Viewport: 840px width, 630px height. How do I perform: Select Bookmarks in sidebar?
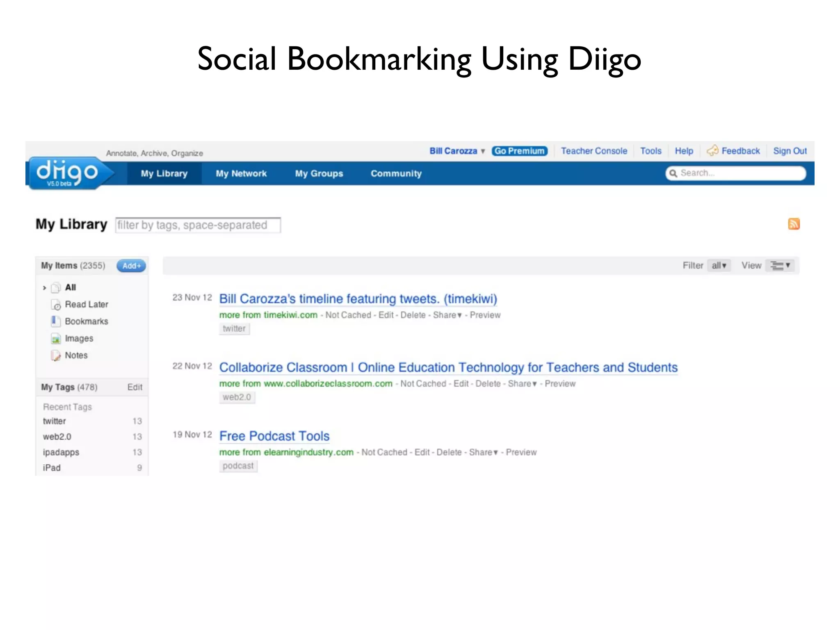87,321
